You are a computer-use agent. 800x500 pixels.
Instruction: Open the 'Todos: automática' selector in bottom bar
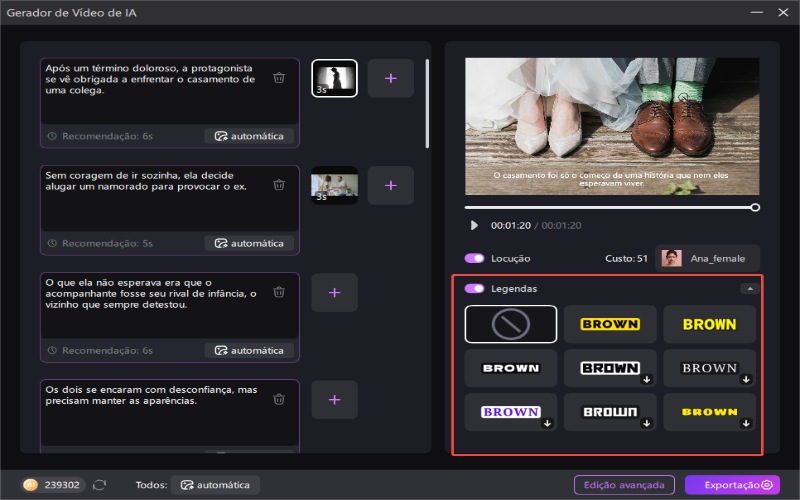[215, 485]
